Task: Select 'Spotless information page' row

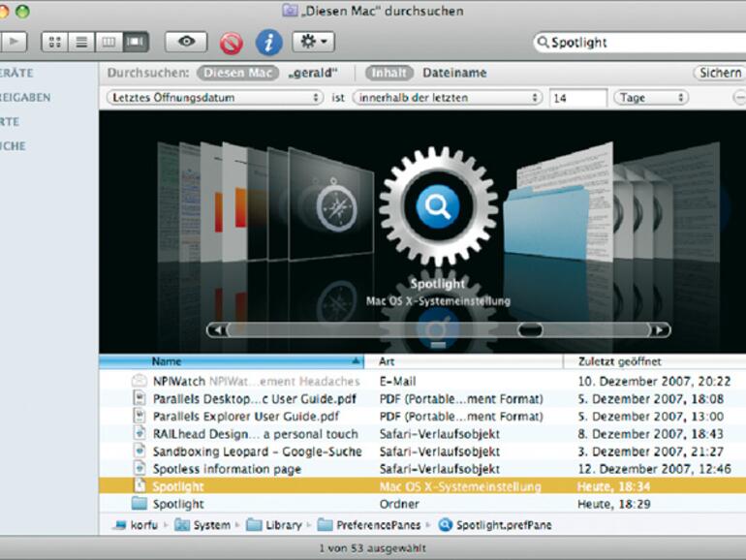Action: (422, 469)
